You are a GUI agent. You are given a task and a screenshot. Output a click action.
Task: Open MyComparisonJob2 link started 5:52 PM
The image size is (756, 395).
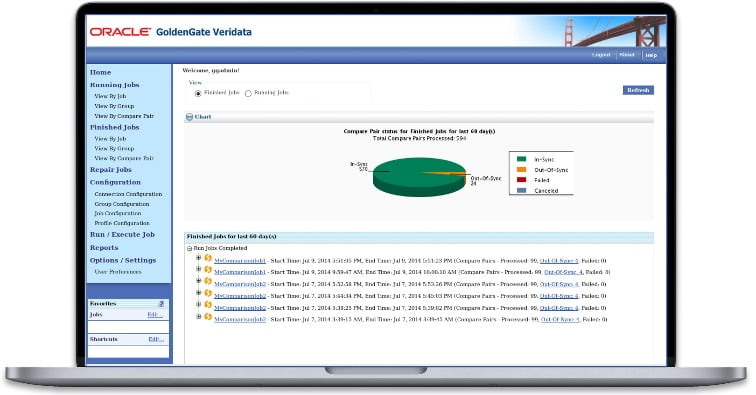(240, 285)
